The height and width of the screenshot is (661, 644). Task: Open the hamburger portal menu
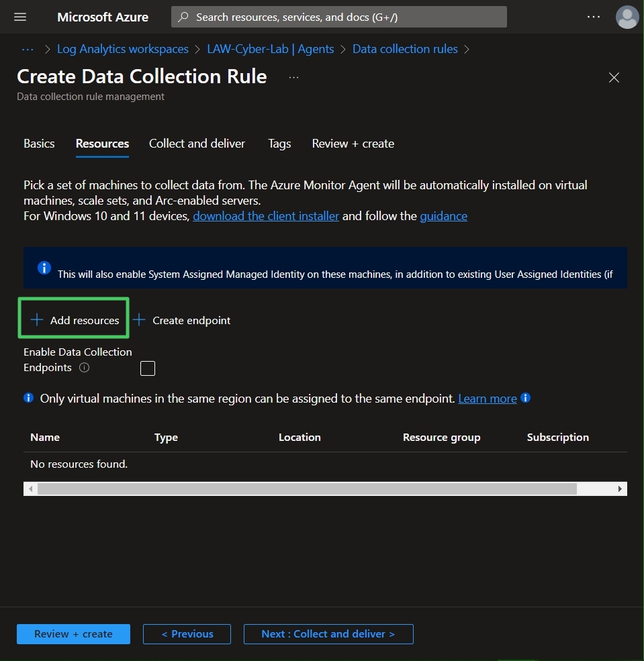tap(20, 17)
